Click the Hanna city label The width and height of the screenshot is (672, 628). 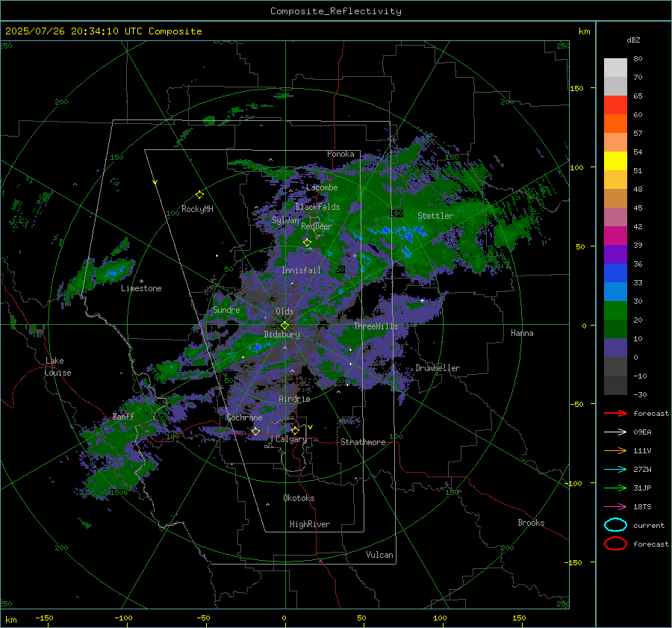coord(522,333)
